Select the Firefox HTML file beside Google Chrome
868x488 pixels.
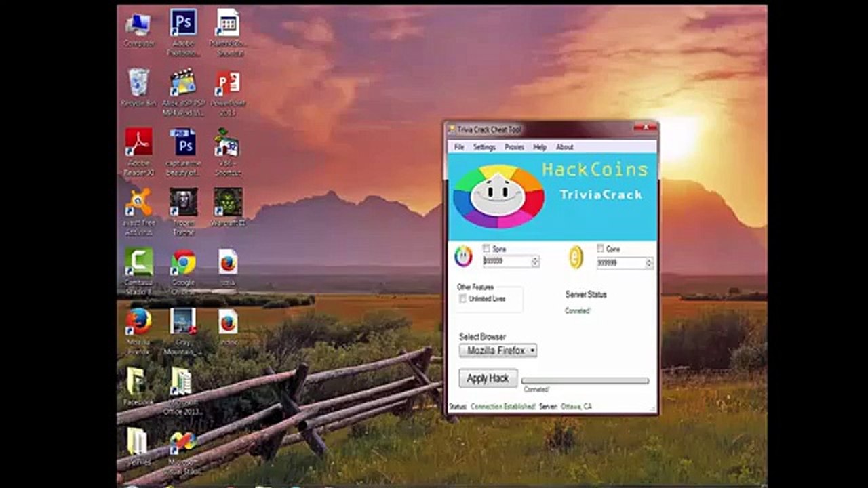227,262
